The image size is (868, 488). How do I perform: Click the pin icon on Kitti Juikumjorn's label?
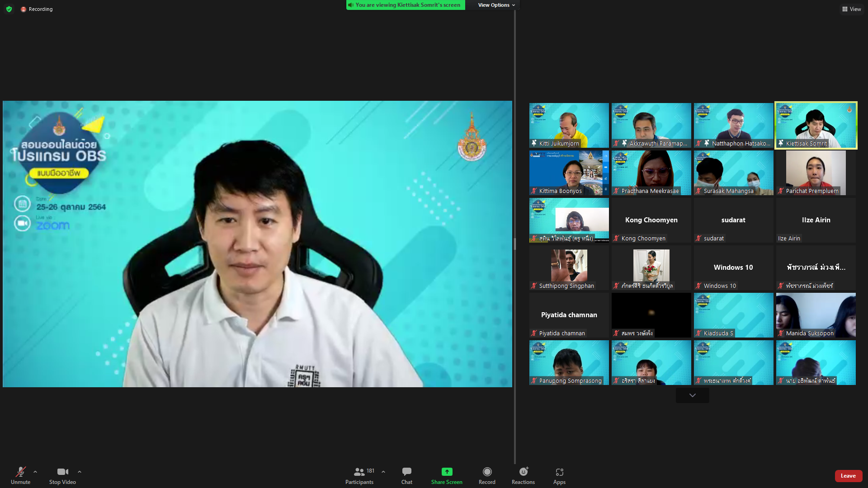(534, 143)
